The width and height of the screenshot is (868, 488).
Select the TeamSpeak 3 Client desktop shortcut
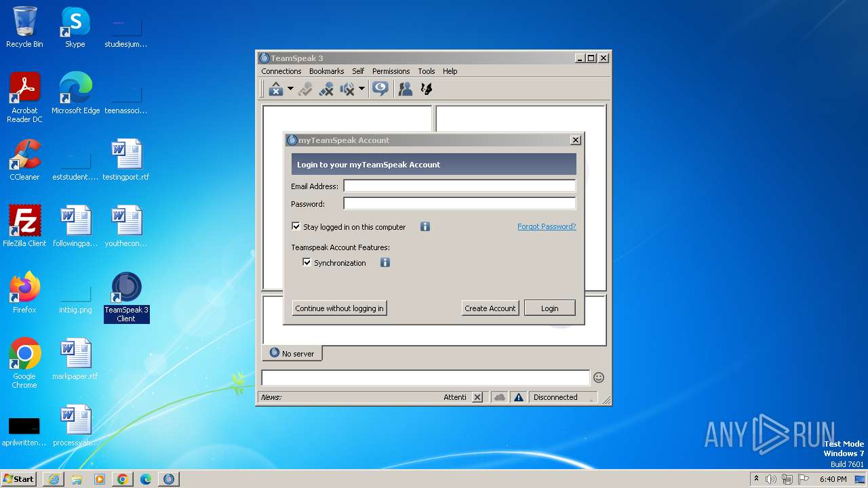pos(126,297)
